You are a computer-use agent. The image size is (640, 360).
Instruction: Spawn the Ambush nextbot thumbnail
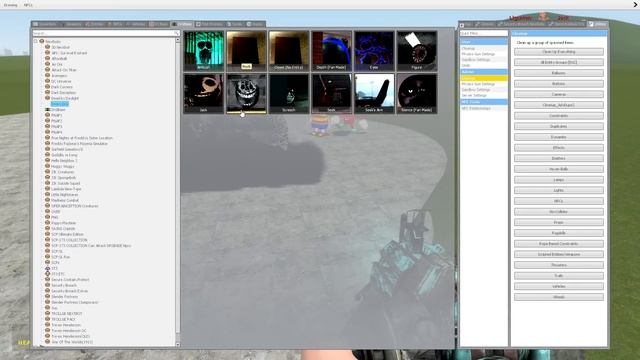coord(203,50)
